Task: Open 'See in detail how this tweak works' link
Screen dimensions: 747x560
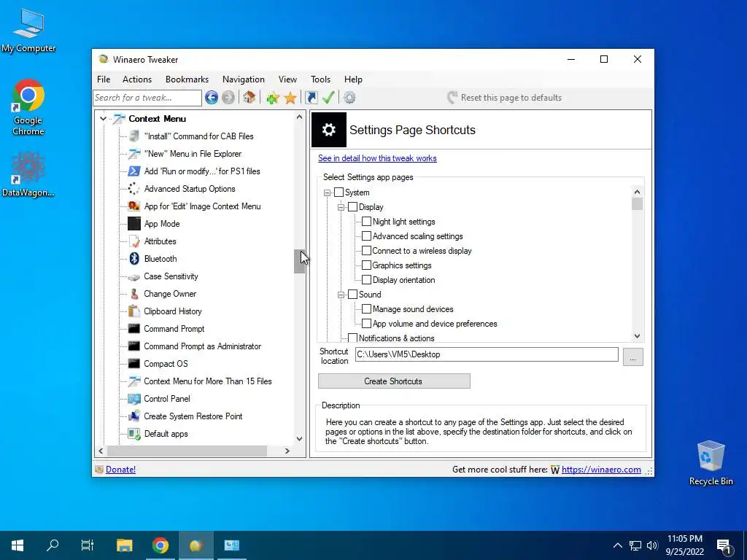Action: tap(377, 158)
